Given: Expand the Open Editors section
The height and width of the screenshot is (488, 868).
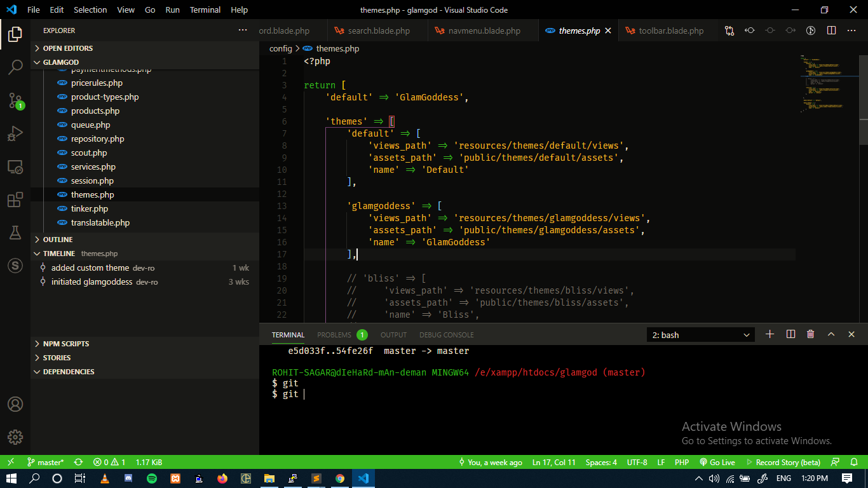Looking at the screenshot, I should coord(145,48).
